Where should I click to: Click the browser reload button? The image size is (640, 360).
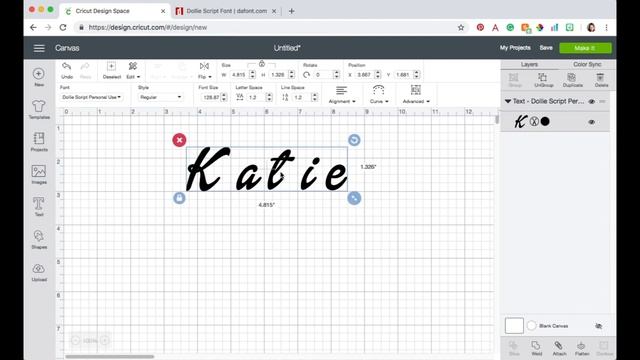63,27
